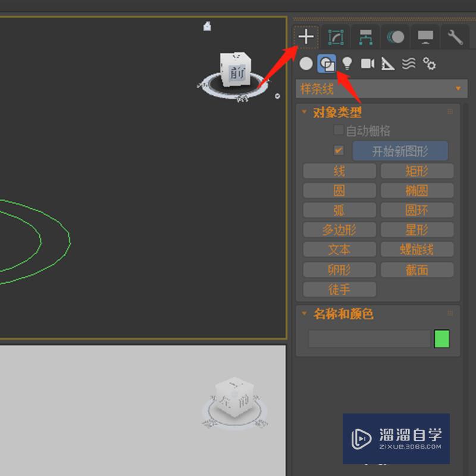The image size is (476, 476).
Task: Click the Systems gears panel icon
Action: (430, 64)
